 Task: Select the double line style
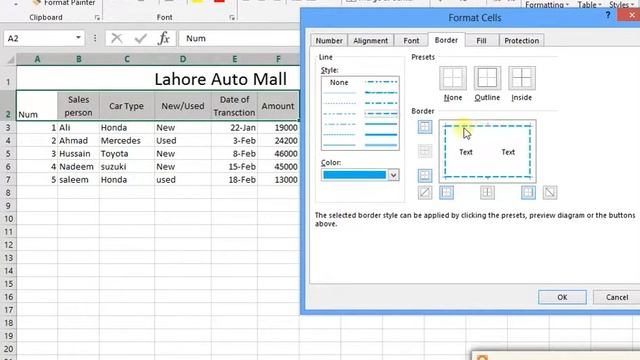pos(381,145)
